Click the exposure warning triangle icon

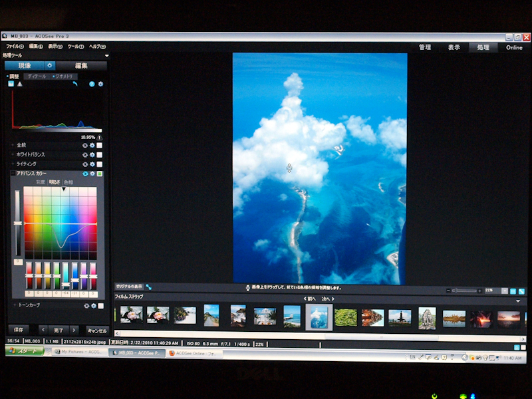(20, 84)
